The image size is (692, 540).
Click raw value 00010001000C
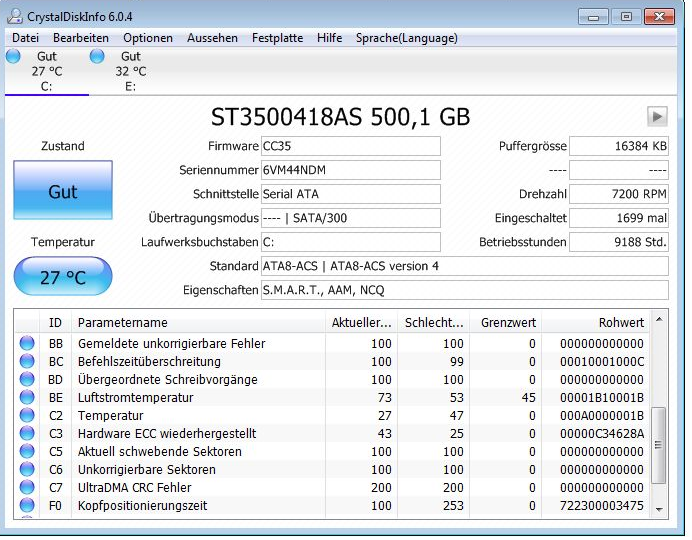(602, 362)
